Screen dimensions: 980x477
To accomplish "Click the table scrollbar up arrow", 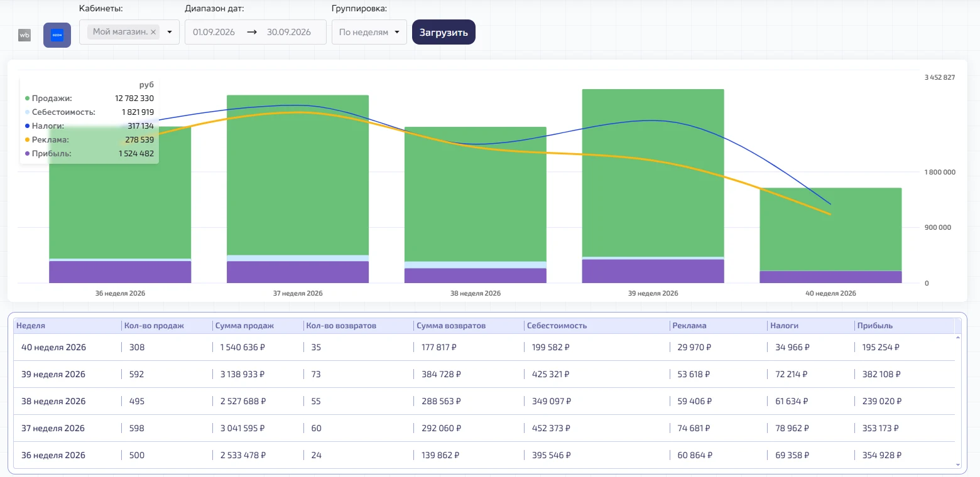I will [958, 338].
